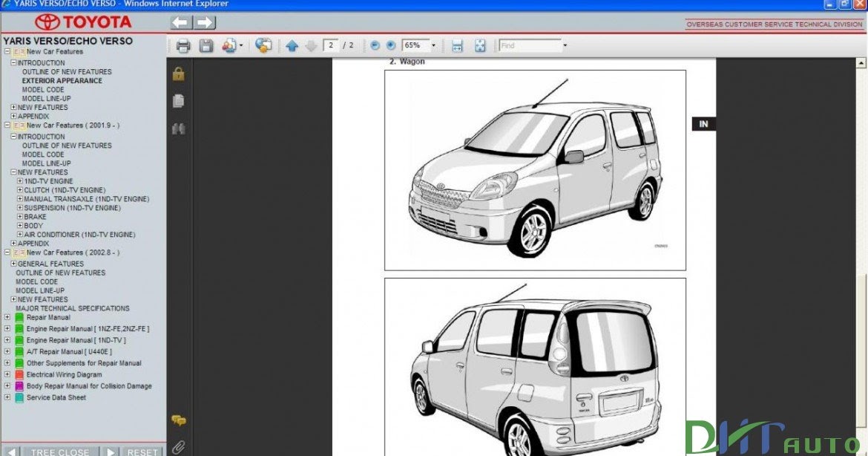Click the green Repair Manual book icon
This screenshot has width=868, height=456.
tap(19, 317)
